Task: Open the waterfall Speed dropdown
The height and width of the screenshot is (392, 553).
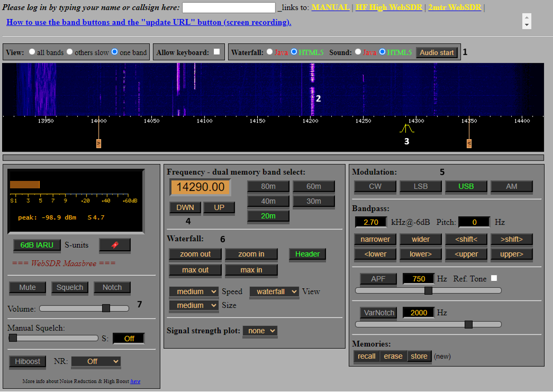Action: [x=194, y=291]
